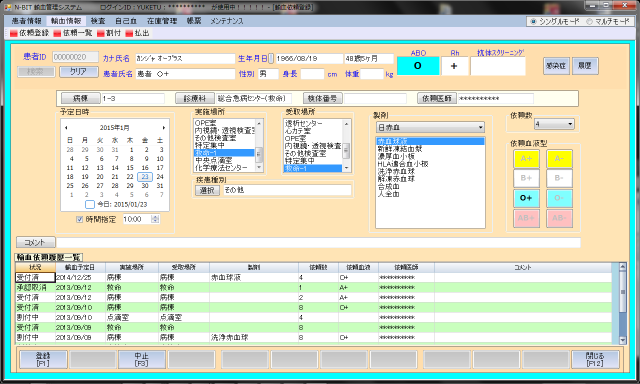The width and height of the screenshot is (640, 384).
Task: Open the メンテナンス menu
Action: (227, 21)
